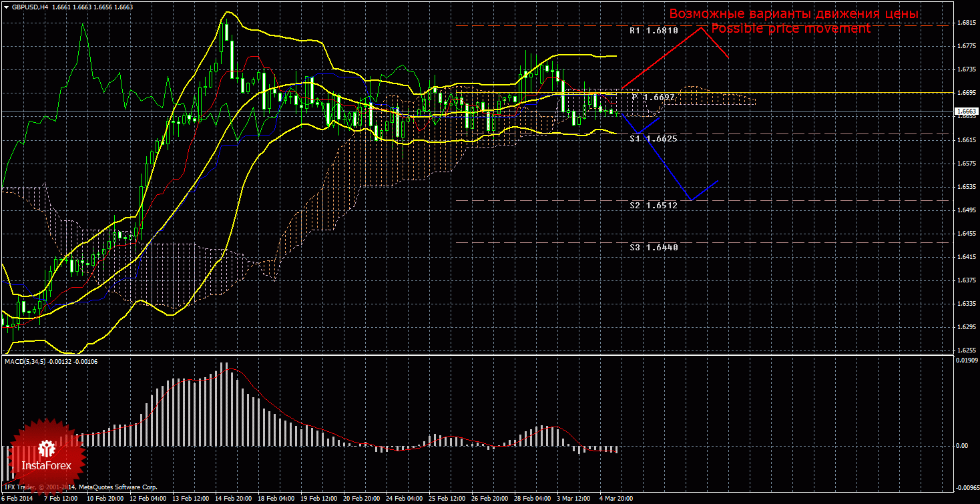Click the 14 Feb 20:00 time label
The image size is (980, 504).
pyautogui.click(x=233, y=498)
